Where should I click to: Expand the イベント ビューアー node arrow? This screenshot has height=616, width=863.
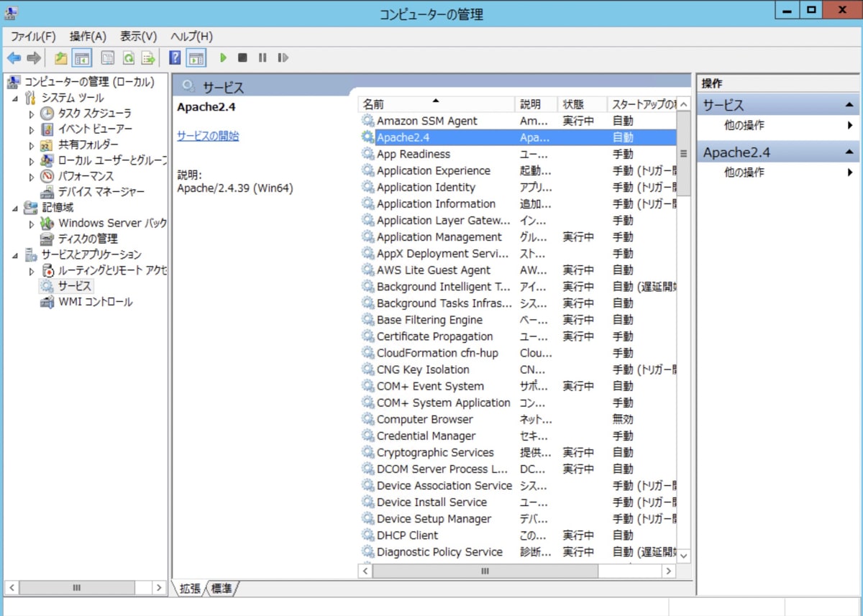31,129
